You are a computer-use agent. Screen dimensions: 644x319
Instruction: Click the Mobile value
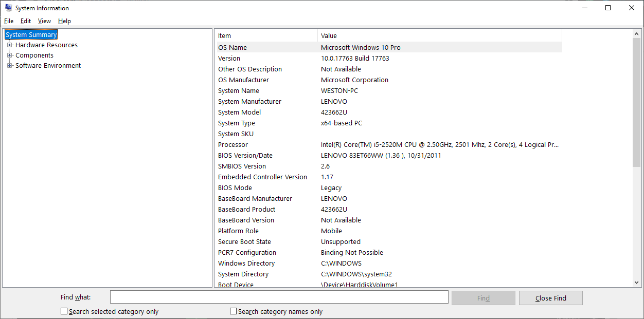click(x=331, y=231)
